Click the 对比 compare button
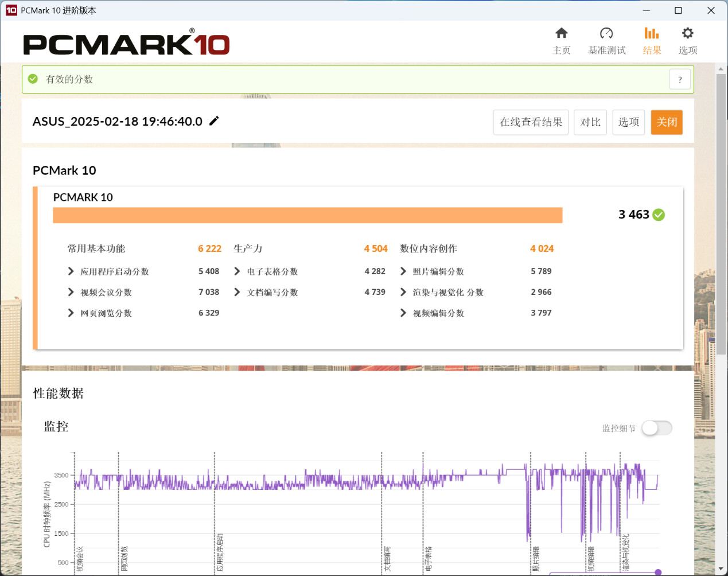728x576 pixels. pyautogui.click(x=590, y=122)
